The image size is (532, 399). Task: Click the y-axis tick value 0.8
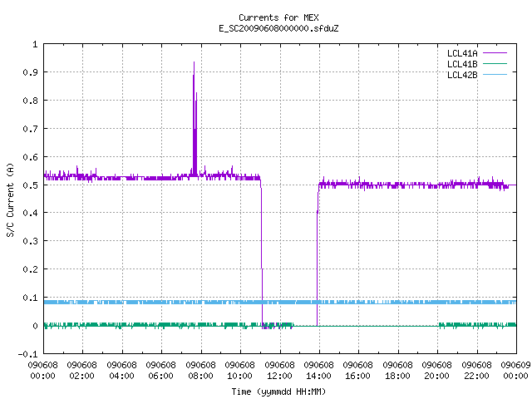[30, 101]
